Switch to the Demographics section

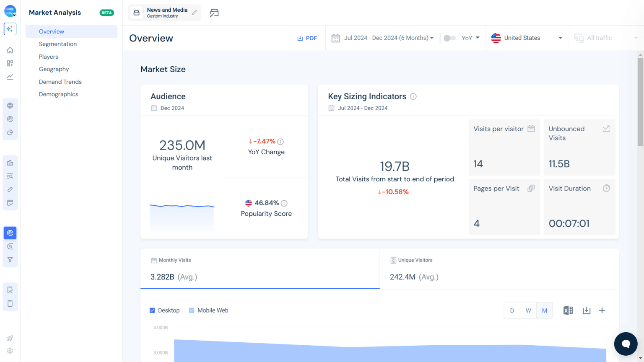pos(58,94)
